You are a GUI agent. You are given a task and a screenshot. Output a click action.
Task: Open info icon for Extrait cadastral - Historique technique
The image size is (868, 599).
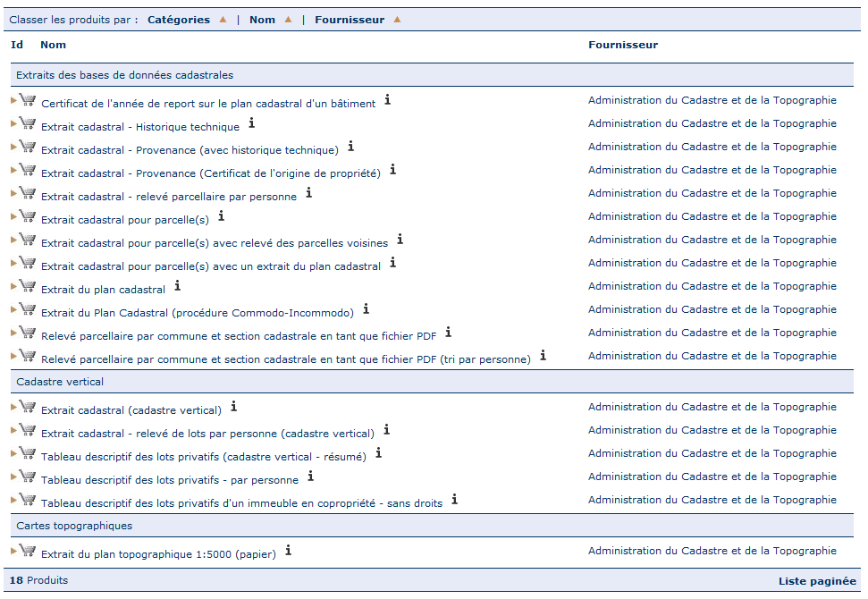252,123
